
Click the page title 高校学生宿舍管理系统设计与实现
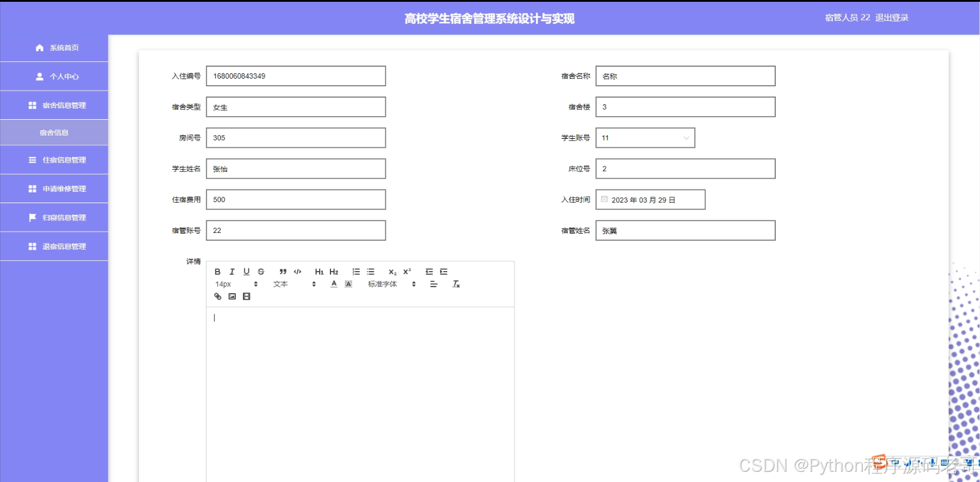coord(489,18)
